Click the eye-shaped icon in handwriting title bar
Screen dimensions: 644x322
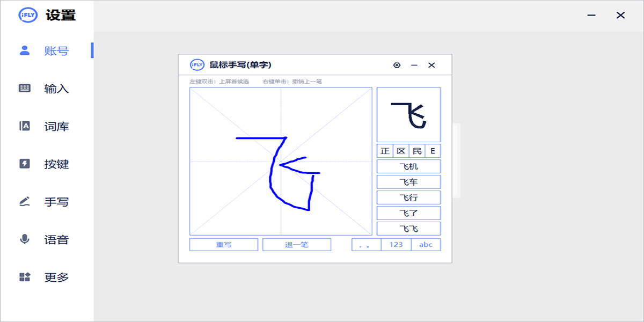(397, 65)
